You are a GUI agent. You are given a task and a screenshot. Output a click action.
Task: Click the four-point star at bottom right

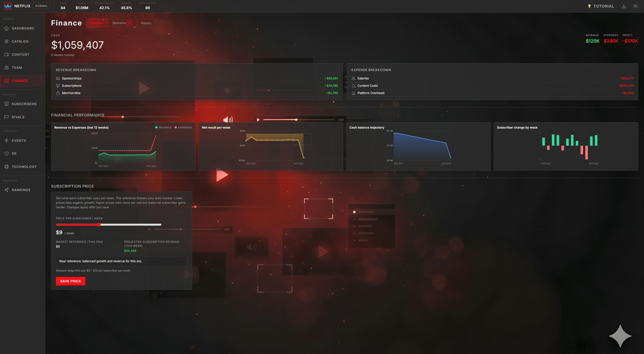point(620,336)
